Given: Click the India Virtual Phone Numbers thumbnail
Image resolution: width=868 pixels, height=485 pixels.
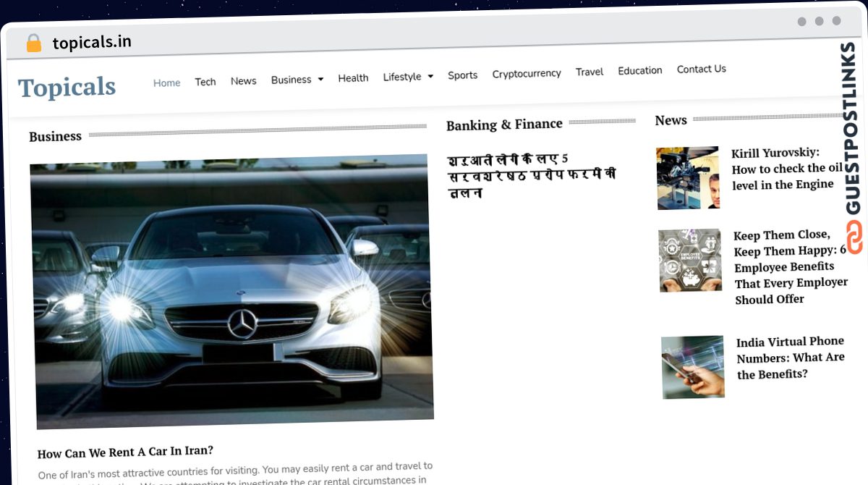Looking at the screenshot, I should click(x=692, y=367).
